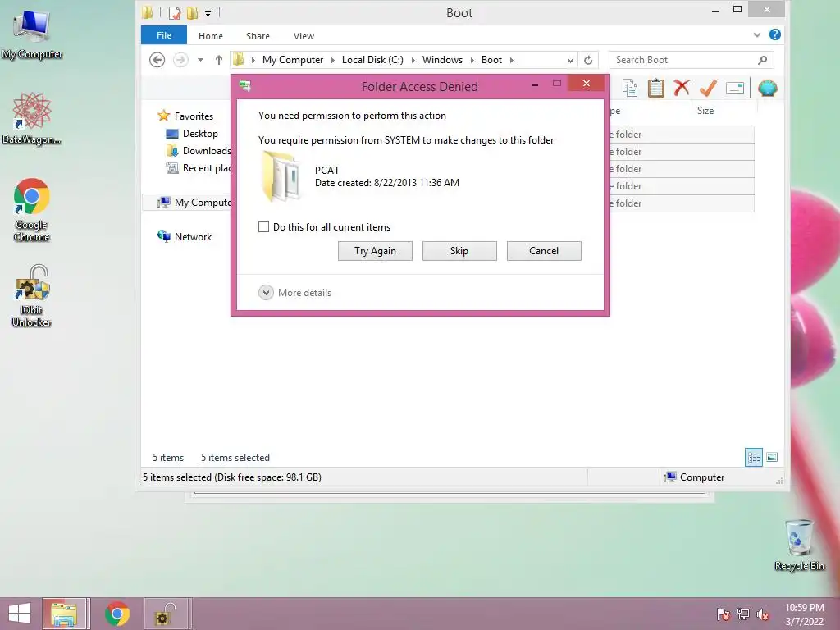Open the Customize Quick Access Toolbar dropdown
Viewport: 840px width, 630px height.
(208, 13)
